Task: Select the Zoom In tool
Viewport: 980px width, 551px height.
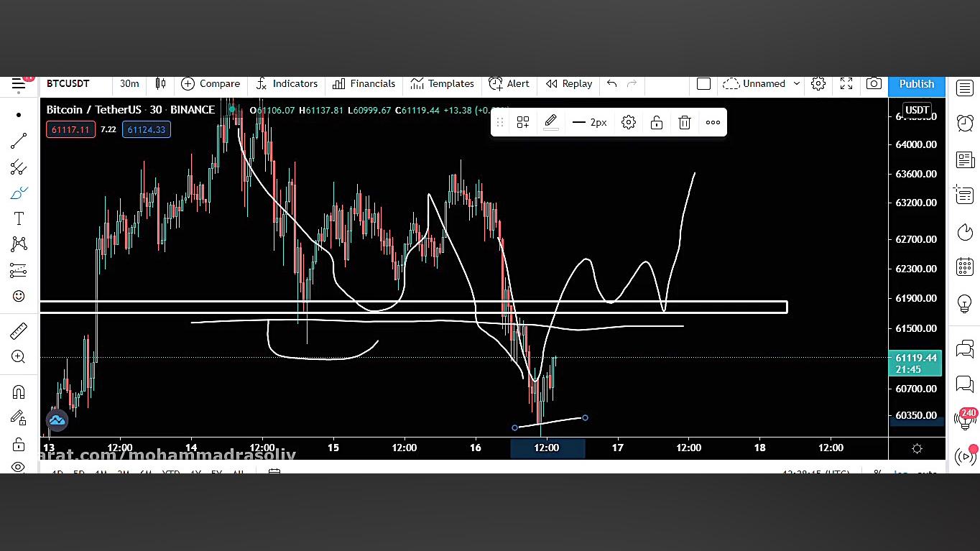Action: pyautogui.click(x=19, y=356)
